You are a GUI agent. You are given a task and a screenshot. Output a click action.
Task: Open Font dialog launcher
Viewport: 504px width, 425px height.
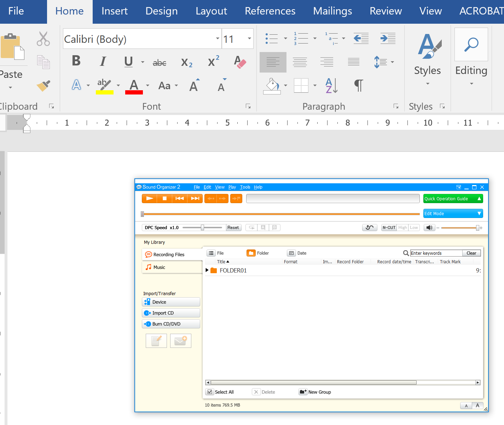coord(248,106)
